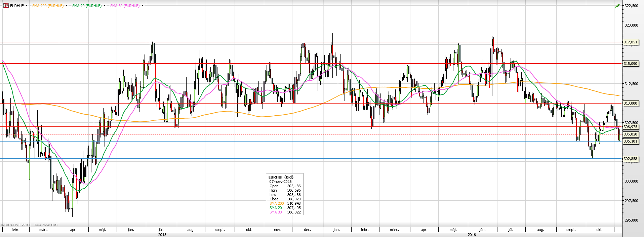The image size is (644, 237).
Task: Click the jan. month label on time axis
Action: point(336,230)
